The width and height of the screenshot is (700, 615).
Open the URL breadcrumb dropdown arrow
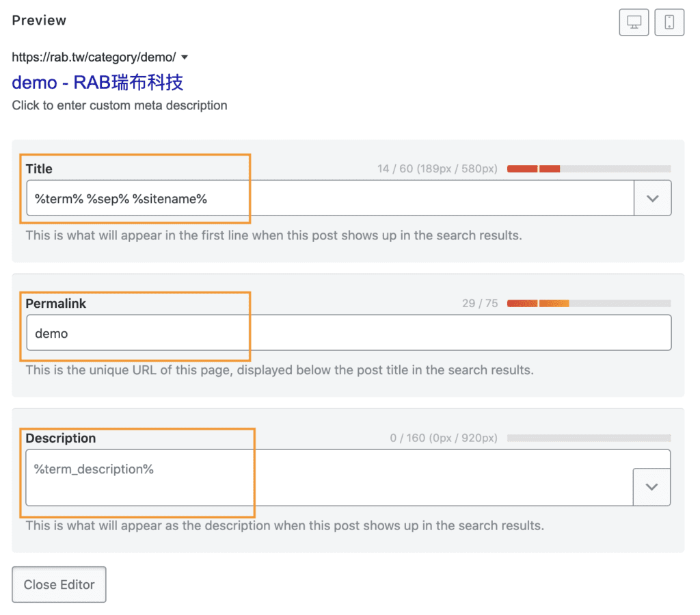click(x=184, y=57)
